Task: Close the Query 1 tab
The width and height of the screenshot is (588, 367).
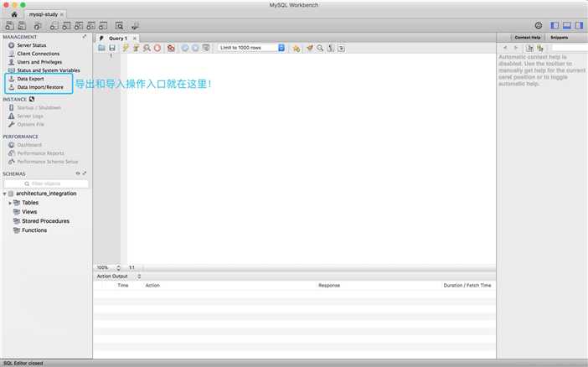Action: [x=135, y=39]
